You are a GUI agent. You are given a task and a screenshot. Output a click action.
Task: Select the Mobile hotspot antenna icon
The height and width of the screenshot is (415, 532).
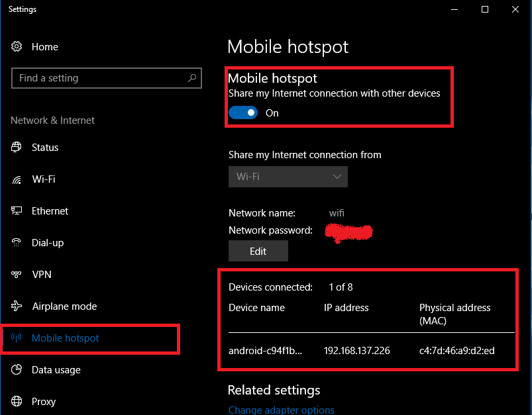[x=16, y=338]
